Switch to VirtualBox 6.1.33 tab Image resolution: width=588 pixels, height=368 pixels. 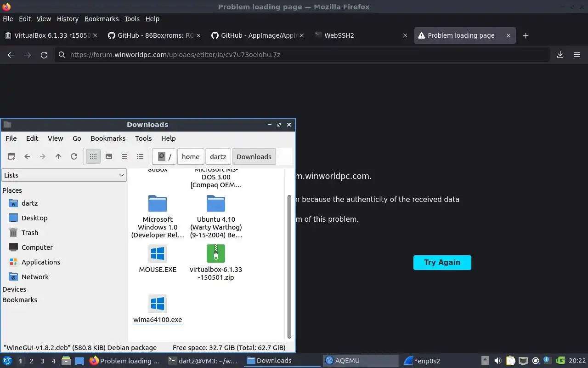(51, 35)
